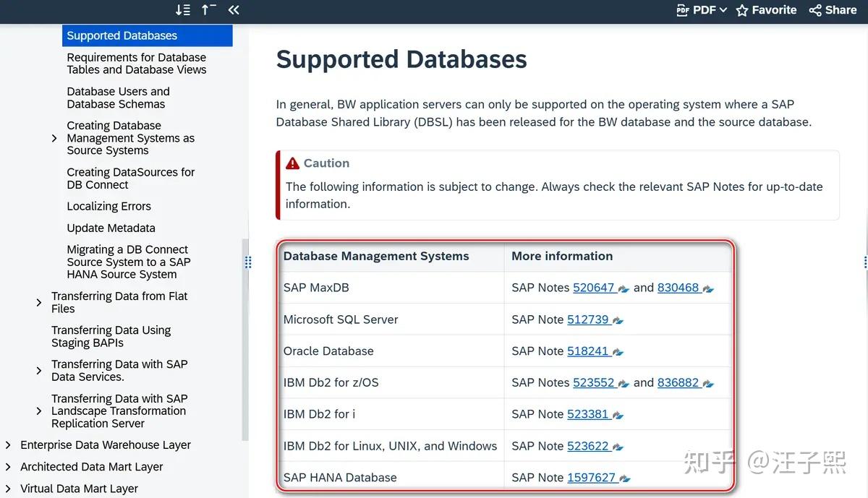
Task: Open SAP Note 512739 link
Action: point(587,319)
